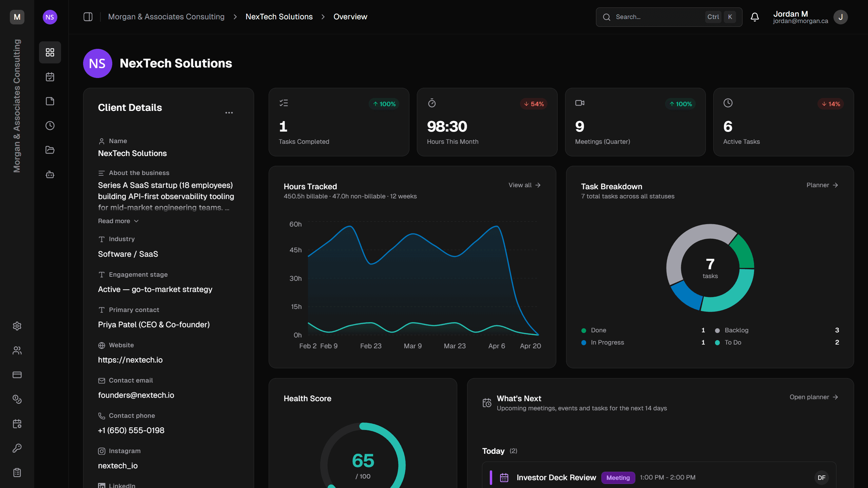The height and width of the screenshot is (488, 868).
Task: Click the Tasks Completed checklist icon
Action: 284,103
